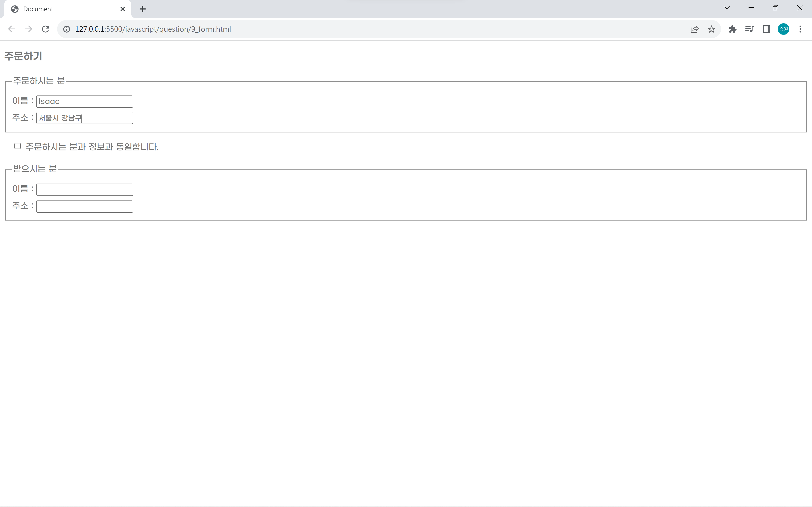Close the Document tab
Image resolution: width=812 pixels, height=507 pixels.
[122, 9]
